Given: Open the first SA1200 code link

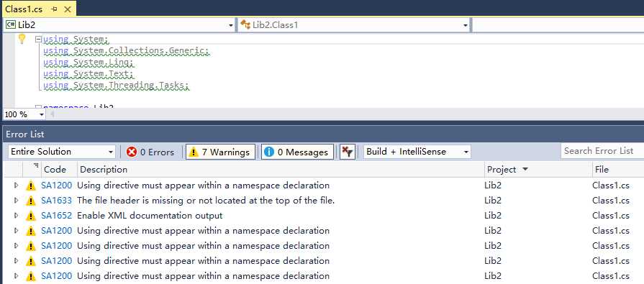Looking at the screenshot, I should pyautogui.click(x=56, y=185).
